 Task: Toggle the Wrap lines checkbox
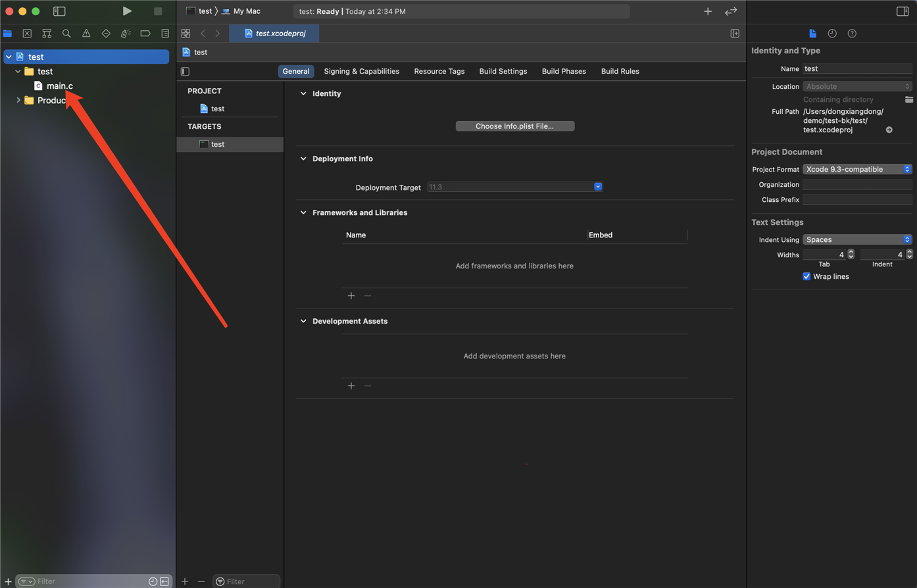click(x=806, y=277)
